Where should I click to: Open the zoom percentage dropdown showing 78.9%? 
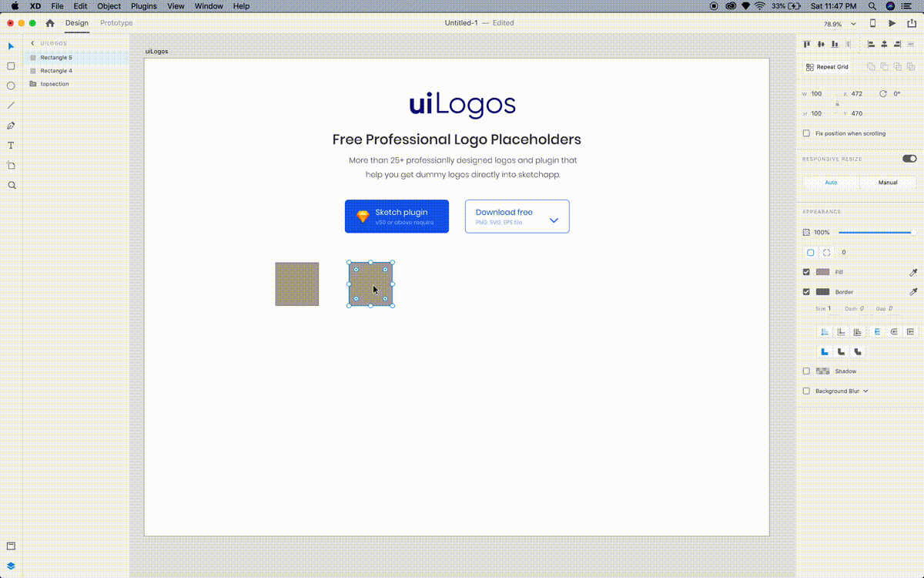click(x=839, y=23)
